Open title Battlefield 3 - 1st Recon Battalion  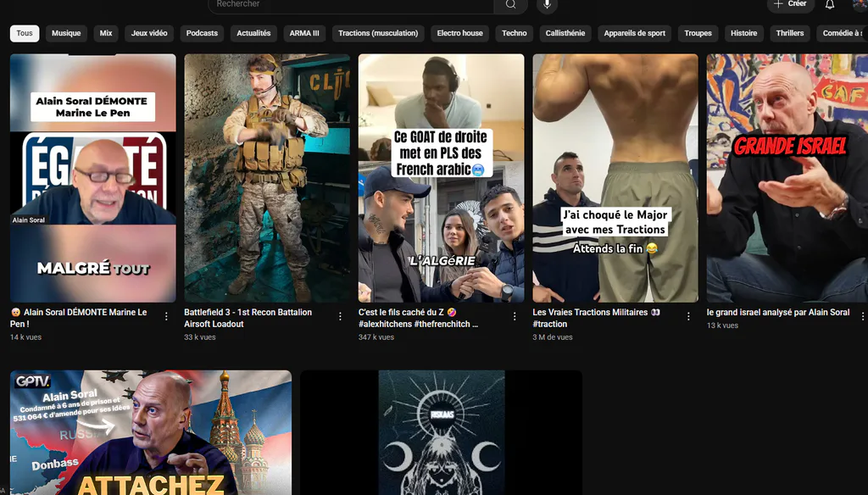[x=248, y=318]
